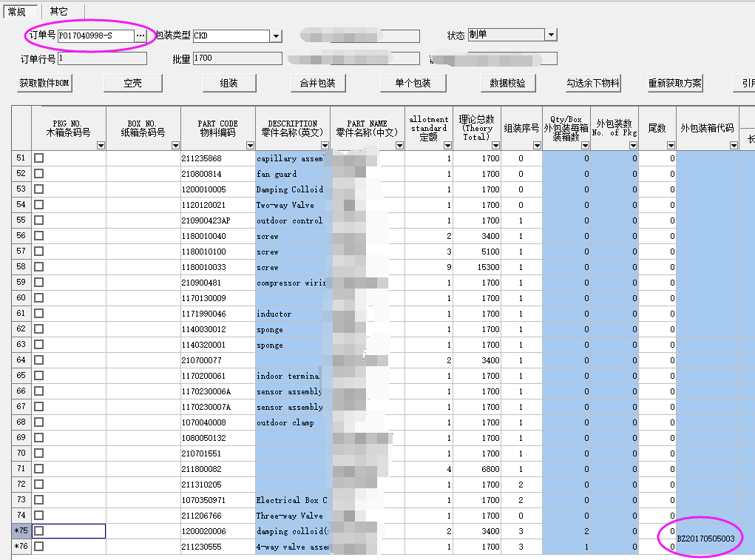Image resolution: width=755 pixels, height=560 pixels.
Task: Open No. of Pkg column filter dropdown
Action: pos(633,146)
